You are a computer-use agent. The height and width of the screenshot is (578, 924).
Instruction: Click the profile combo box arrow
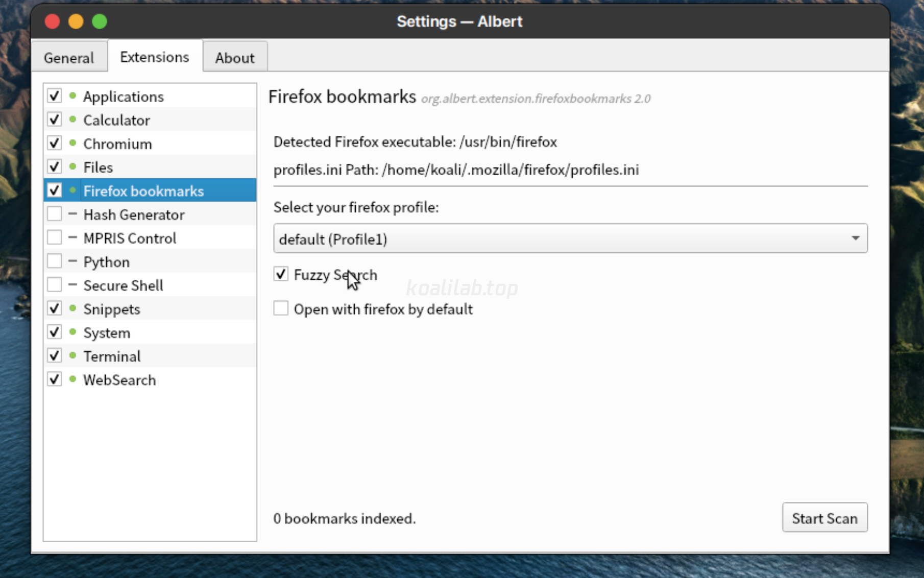point(856,238)
